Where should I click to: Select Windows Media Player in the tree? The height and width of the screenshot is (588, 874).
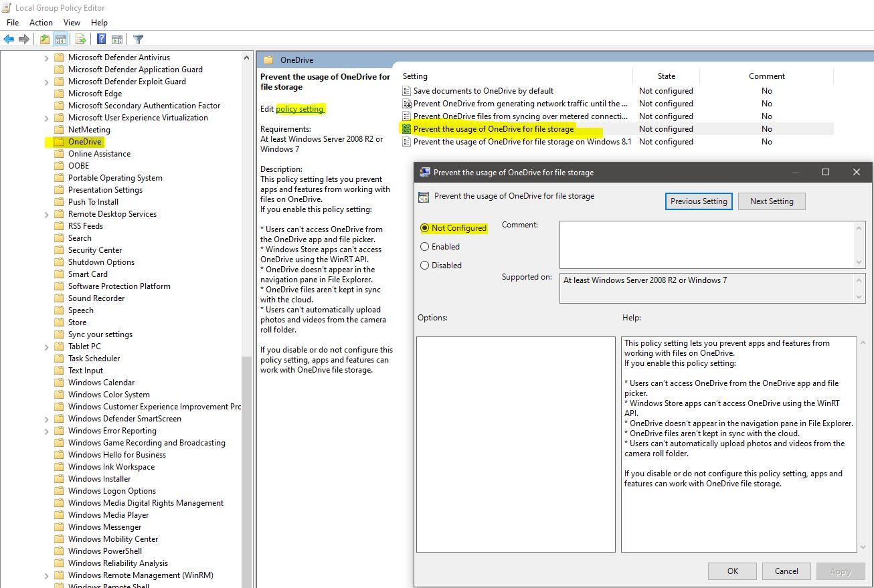[x=108, y=515]
